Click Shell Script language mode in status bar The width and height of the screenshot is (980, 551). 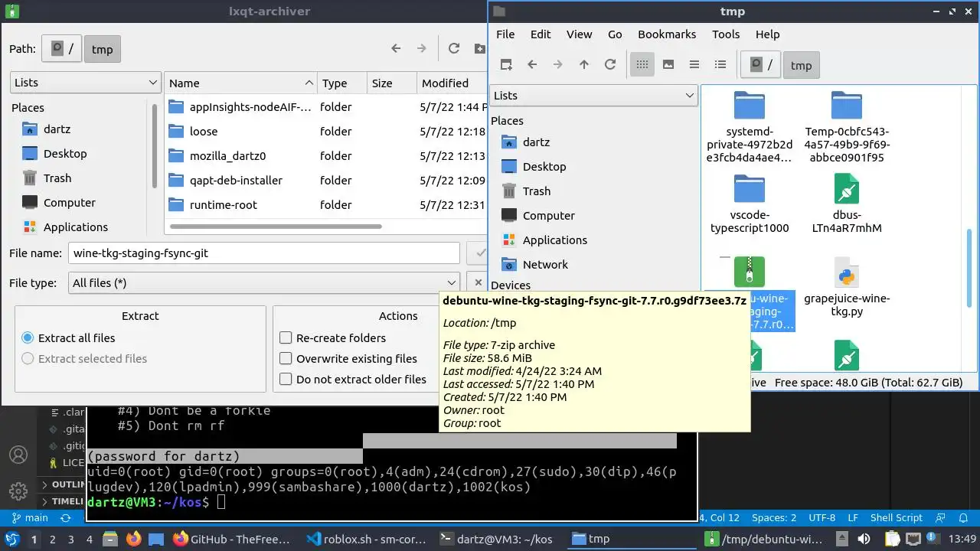897,518
